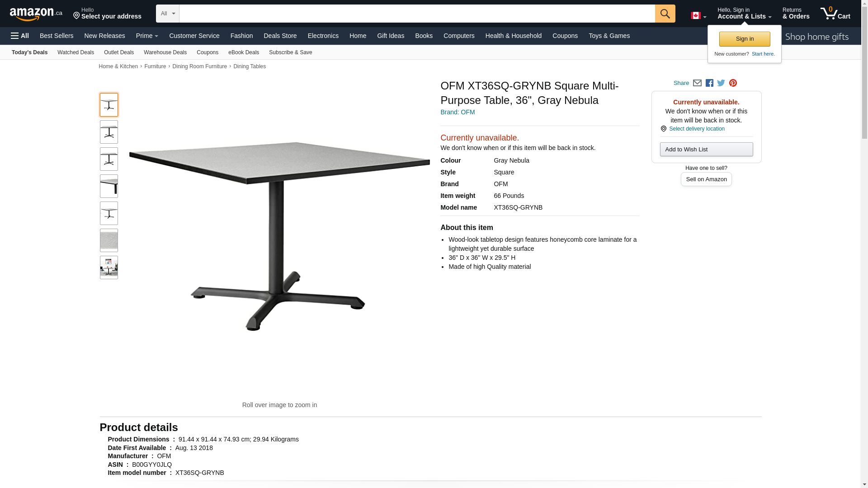Open the Best Sellers nav item

pos(57,36)
